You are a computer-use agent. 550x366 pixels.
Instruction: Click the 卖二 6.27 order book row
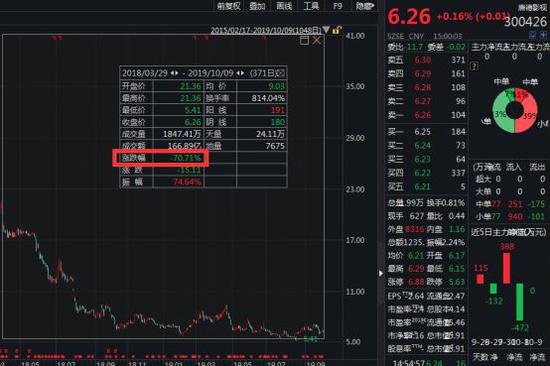pos(426,101)
